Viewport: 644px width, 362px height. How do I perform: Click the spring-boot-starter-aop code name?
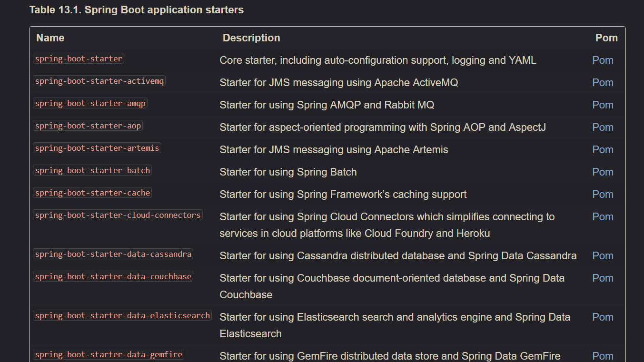point(88,126)
